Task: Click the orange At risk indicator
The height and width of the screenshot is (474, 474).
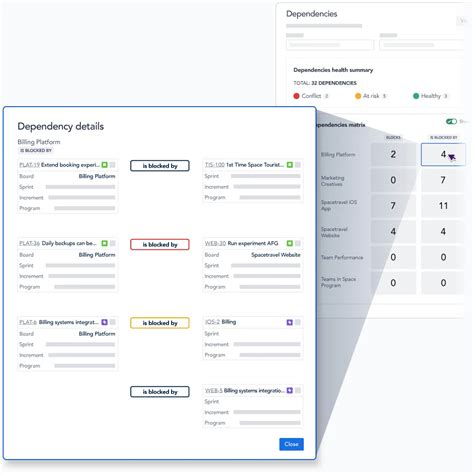Action: pos(358,96)
